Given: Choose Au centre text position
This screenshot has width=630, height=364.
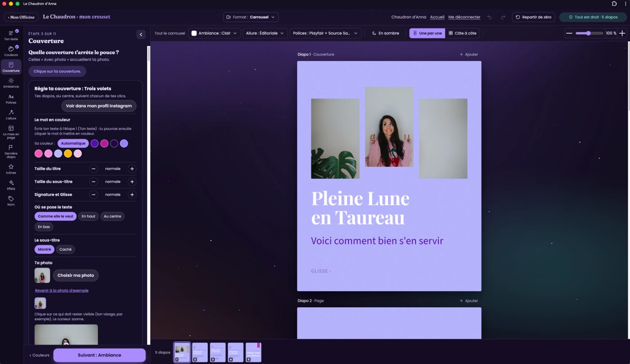Looking at the screenshot, I should [112, 216].
